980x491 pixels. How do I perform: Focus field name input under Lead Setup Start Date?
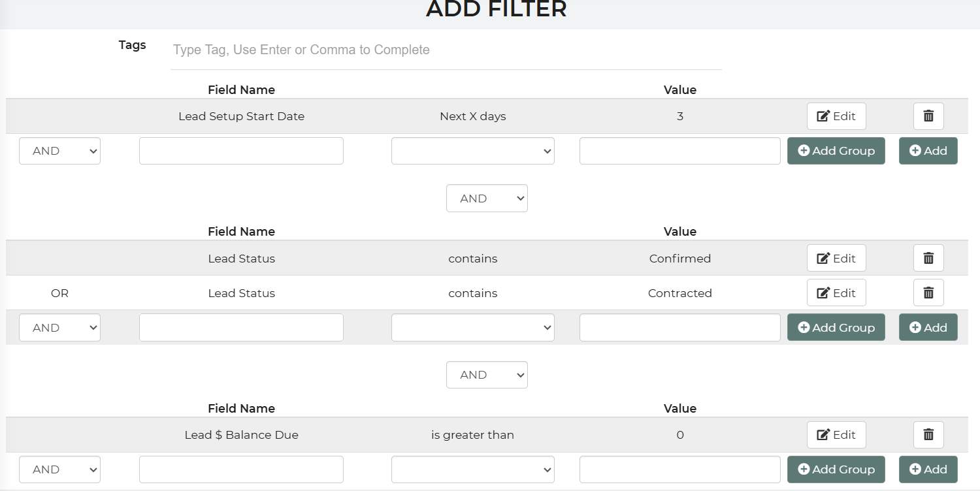241,151
